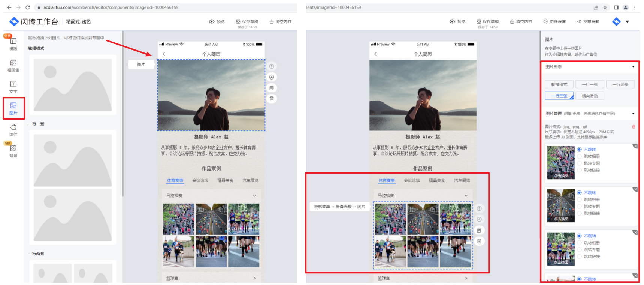Collapse the 图片形态 section

click(633, 67)
